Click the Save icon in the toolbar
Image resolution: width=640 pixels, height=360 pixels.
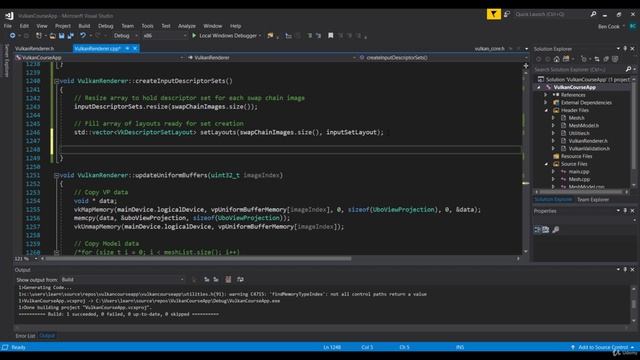[62, 36]
